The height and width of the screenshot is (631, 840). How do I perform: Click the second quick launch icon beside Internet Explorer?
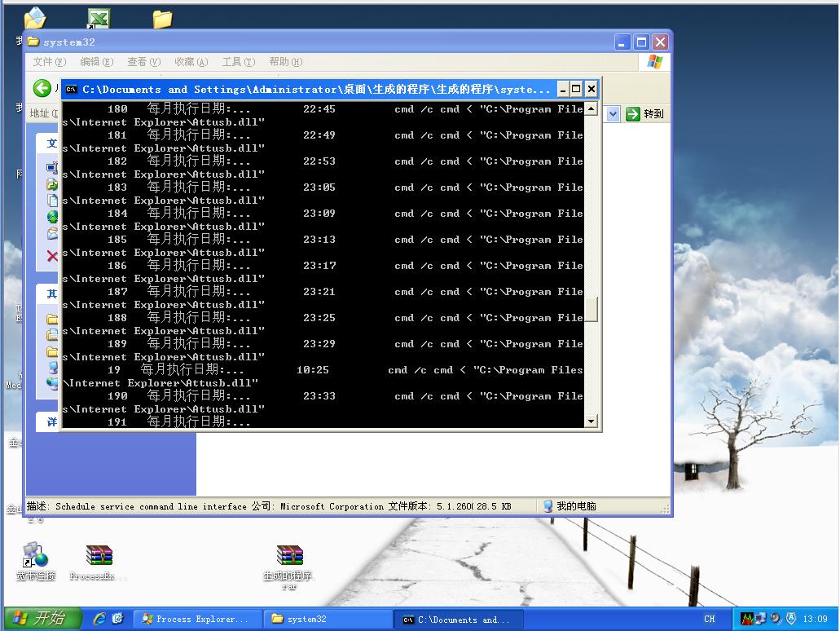click(117, 619)
